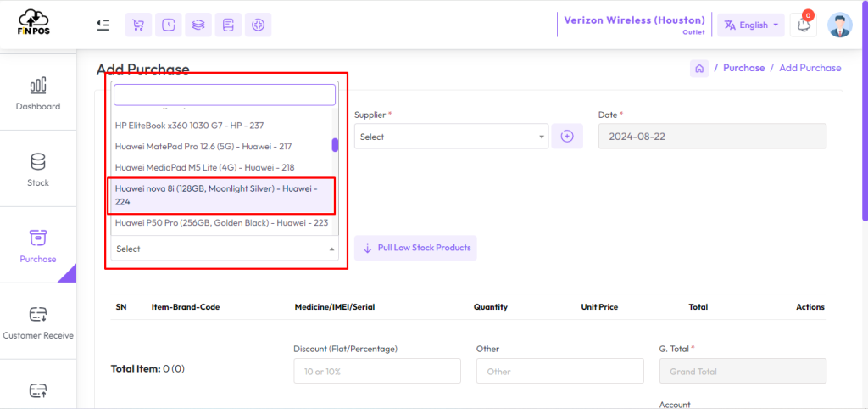
Task: Click the dropdown search input field
Action: coord(224,95)
